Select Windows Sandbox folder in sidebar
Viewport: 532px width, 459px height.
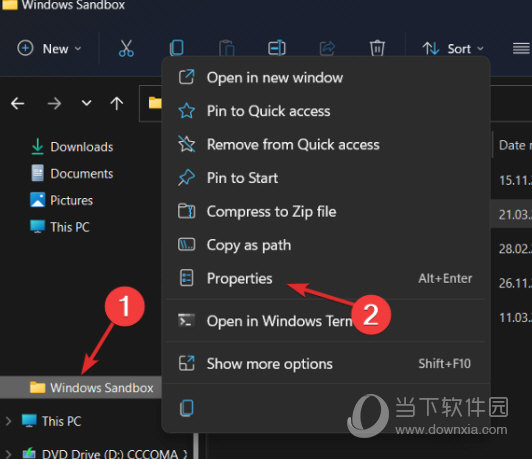point(81,387)
